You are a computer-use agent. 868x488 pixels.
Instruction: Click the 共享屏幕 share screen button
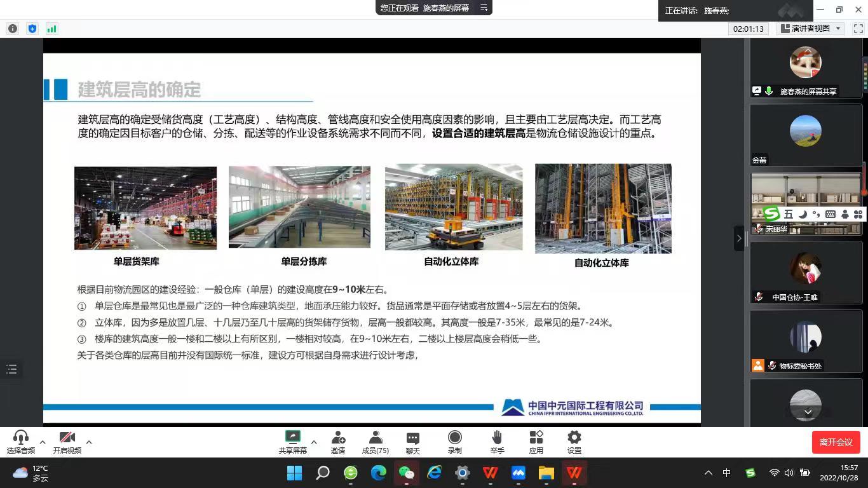(292, 442)
